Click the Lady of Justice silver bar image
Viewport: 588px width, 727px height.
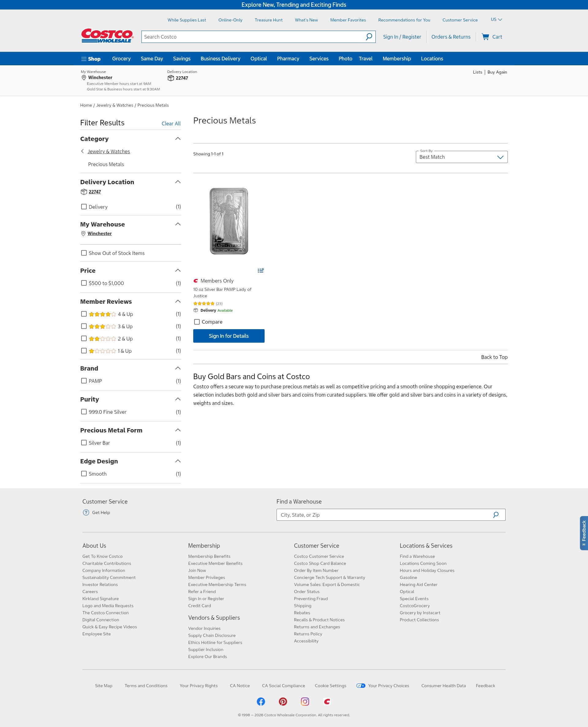tap(229, 221)
